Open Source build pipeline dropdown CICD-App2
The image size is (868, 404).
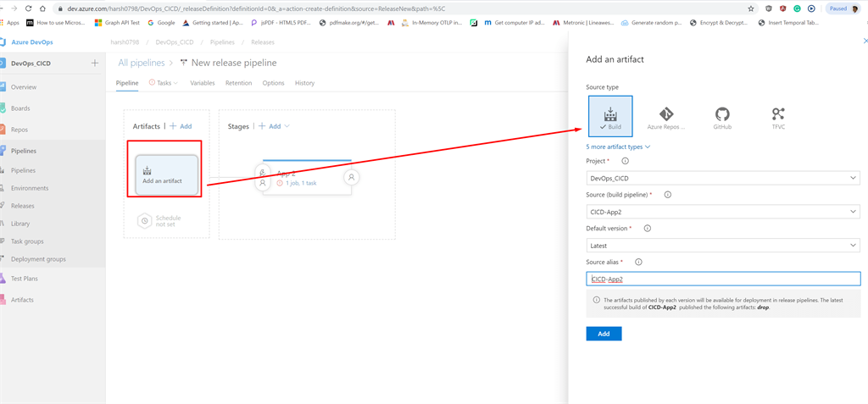click(x=723, y=212)
